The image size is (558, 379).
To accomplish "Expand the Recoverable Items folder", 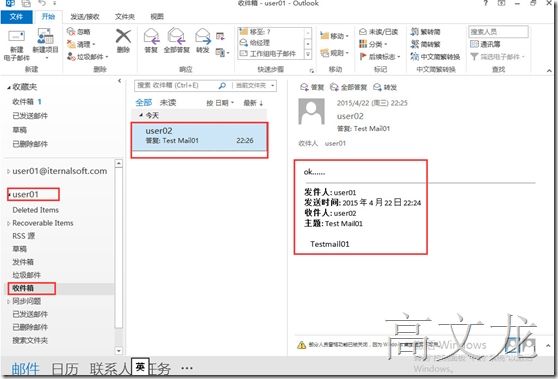I will [9, 223].
